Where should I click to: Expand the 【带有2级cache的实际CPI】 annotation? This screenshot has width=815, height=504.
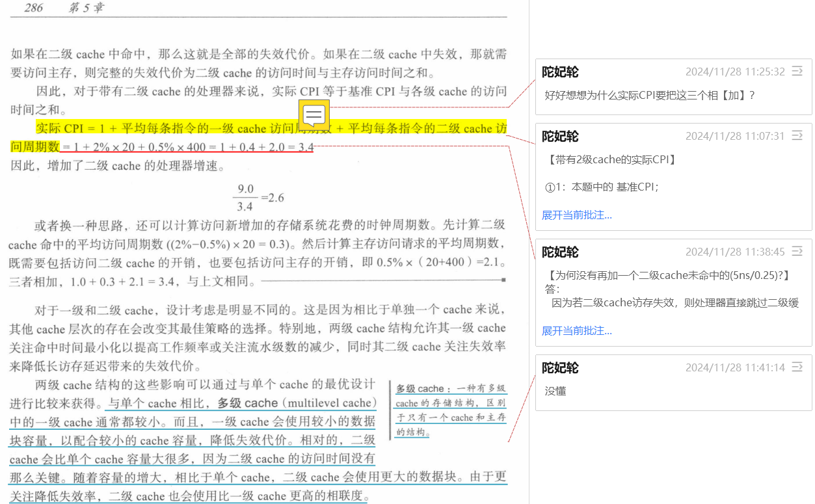pyautogui.click(x=576, y=215)
